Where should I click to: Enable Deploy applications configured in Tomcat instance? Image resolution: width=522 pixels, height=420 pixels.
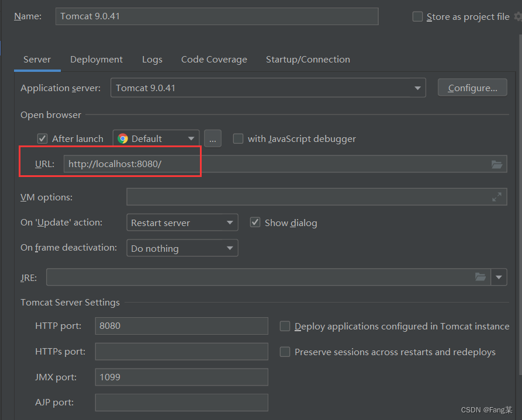[x=285, y=326]
